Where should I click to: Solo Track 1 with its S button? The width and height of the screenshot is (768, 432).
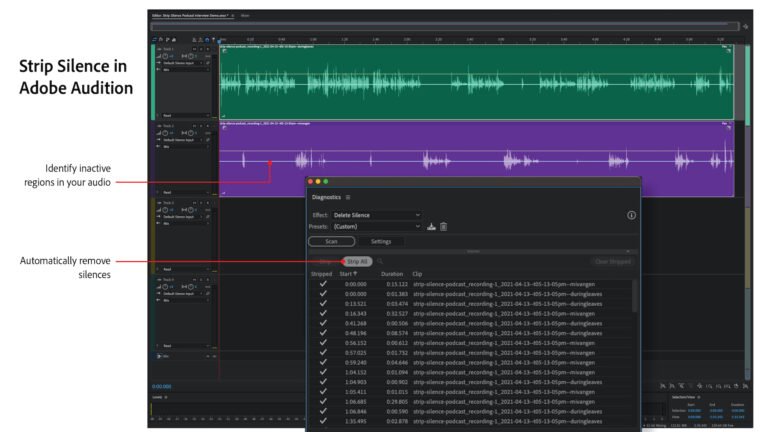pyautogui.click(x=201, y=49)
